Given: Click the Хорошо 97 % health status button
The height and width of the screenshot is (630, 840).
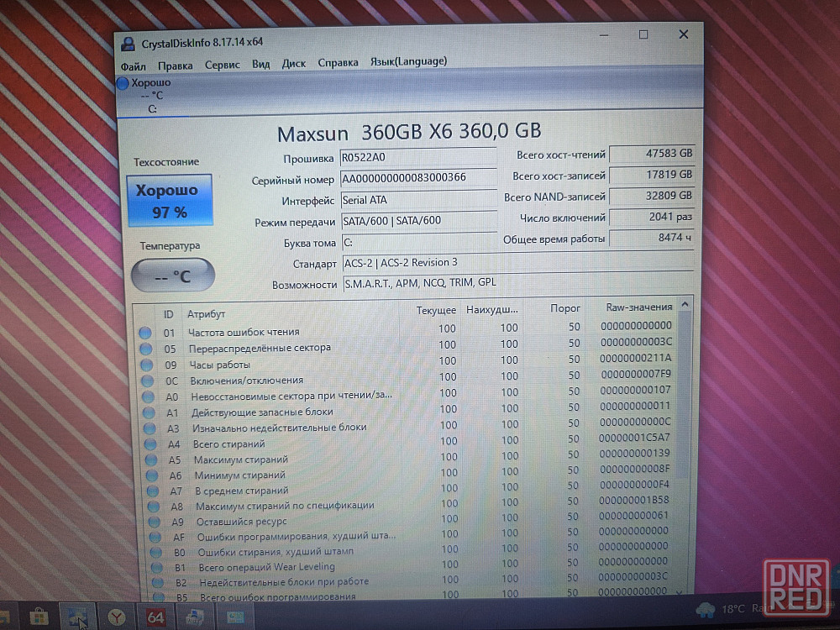Looking at the screenshot, I should click(170, 201).
